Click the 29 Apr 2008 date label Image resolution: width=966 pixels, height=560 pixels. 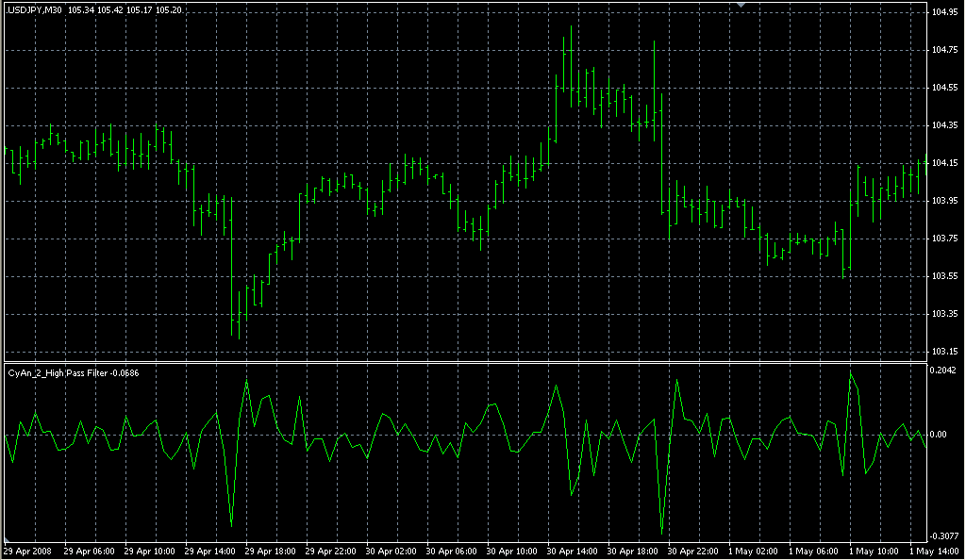click(25, 551)
